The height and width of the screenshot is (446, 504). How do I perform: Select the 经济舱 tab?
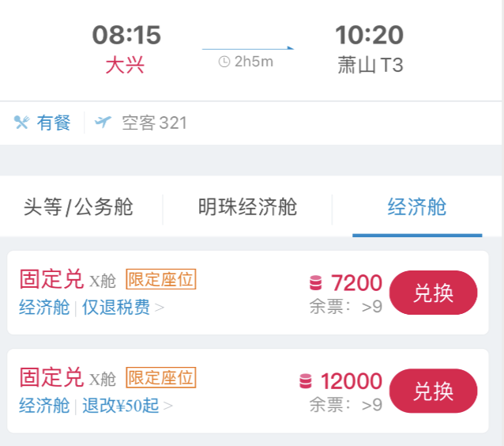(x=417, y=207)
